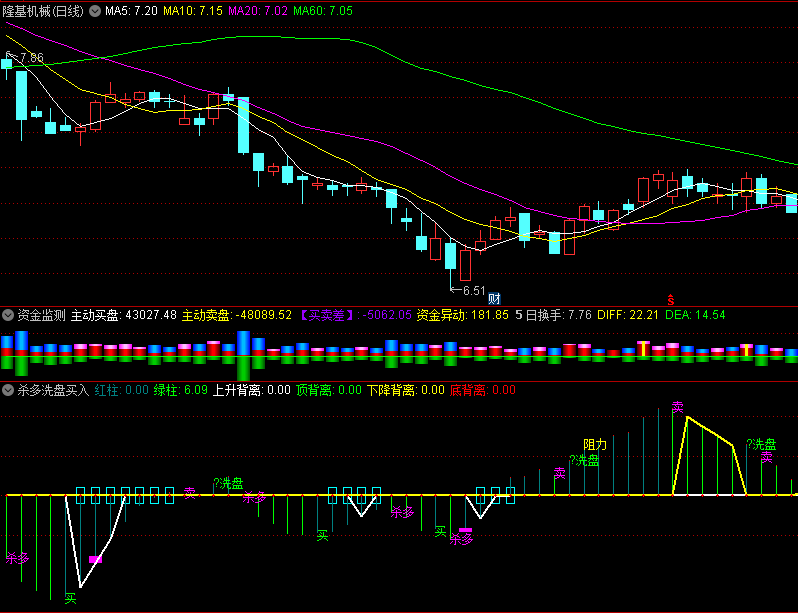Screen dimensions: 798x613
Task: Click 5日换手: 7.76 value
Action: [x=553, y=315]
